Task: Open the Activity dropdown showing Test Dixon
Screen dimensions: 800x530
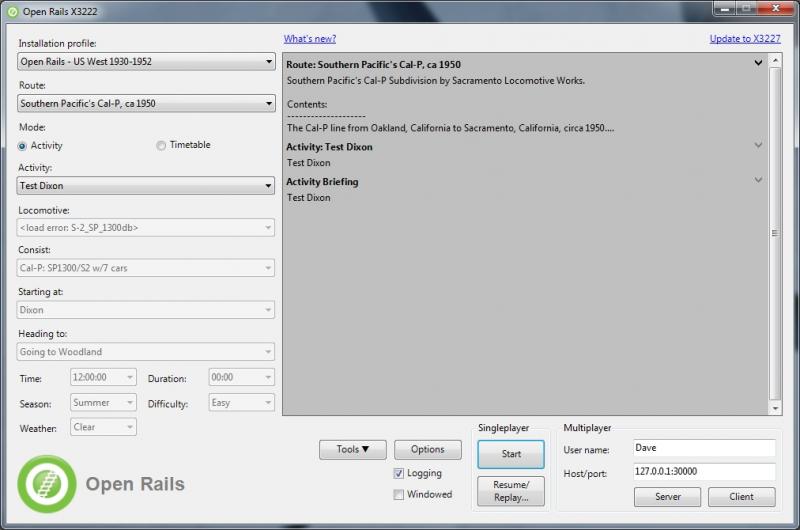Action: pos(146,186)
